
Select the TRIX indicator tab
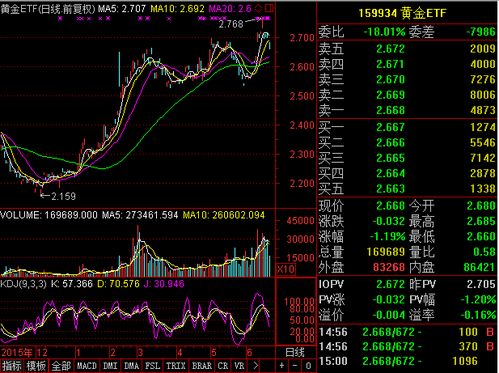[x=175, y=366]
